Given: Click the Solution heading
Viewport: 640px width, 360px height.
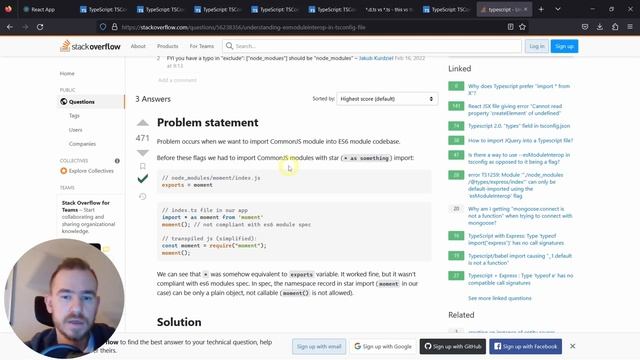Looking at the screenshot, I should click(179, 322).
